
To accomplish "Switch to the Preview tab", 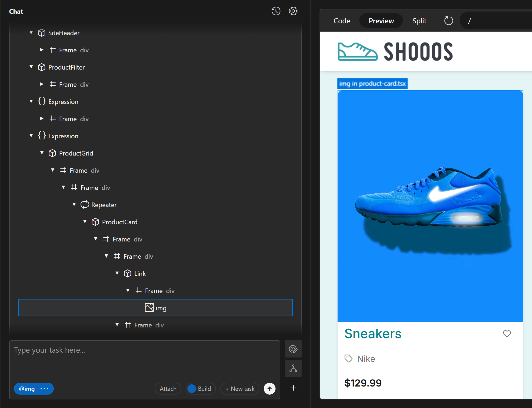I will point(381,21).
